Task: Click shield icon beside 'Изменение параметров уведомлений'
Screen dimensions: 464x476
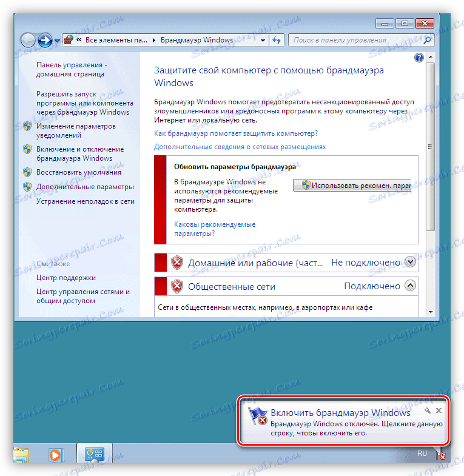Action: [27, 126]
